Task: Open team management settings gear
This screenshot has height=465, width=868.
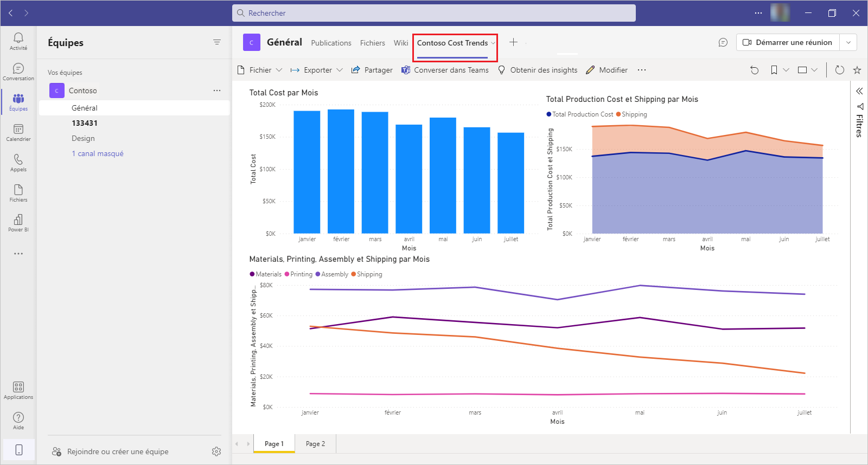Action: [216, 451]
